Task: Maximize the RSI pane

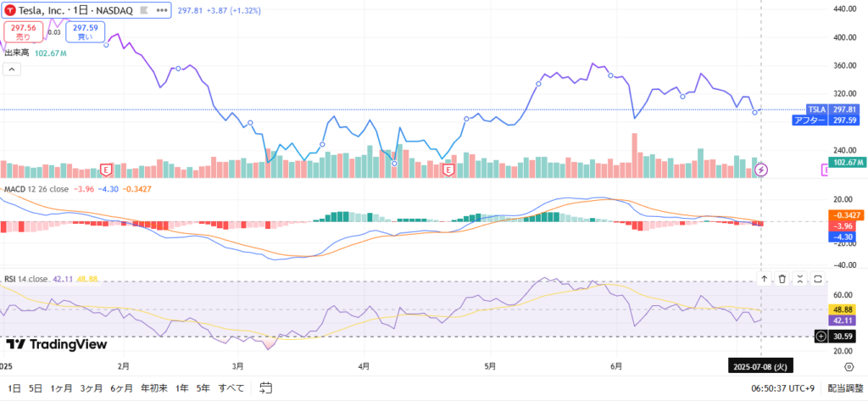Action: point(818,279)
